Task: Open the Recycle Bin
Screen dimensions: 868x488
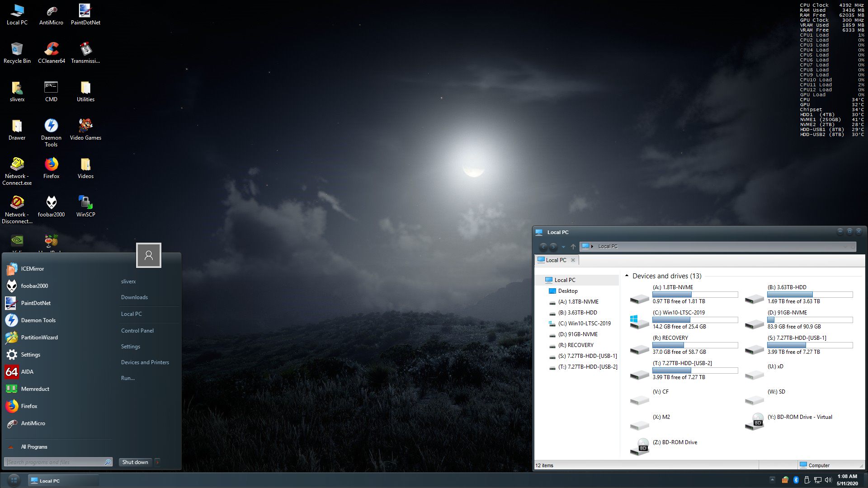Action: tap(17, 50)
